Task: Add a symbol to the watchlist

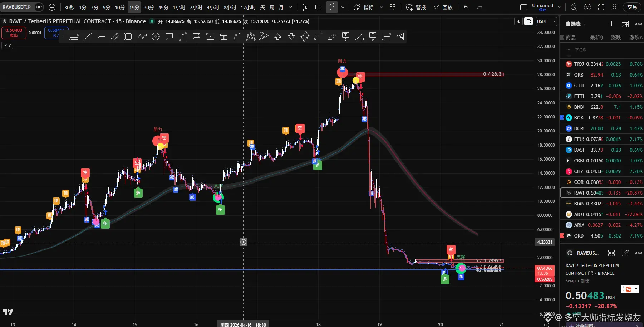Action: (x=611, y=24)
